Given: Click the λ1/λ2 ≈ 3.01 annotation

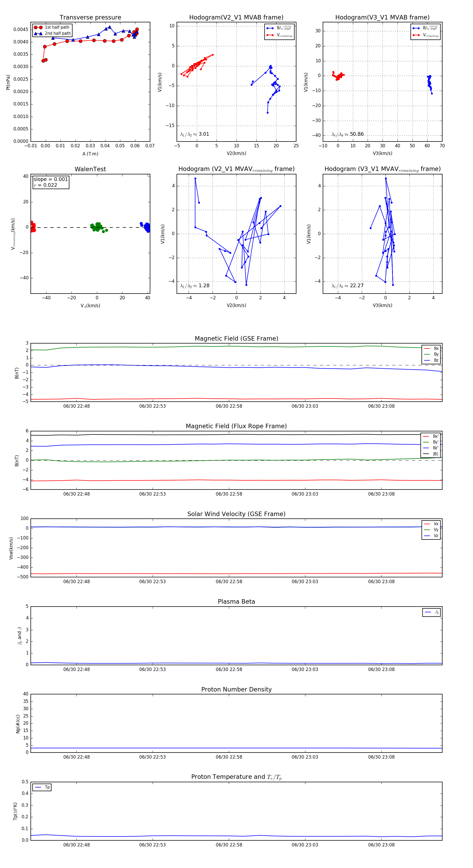Looking at the screenshot, I should [x=194, y=134].
